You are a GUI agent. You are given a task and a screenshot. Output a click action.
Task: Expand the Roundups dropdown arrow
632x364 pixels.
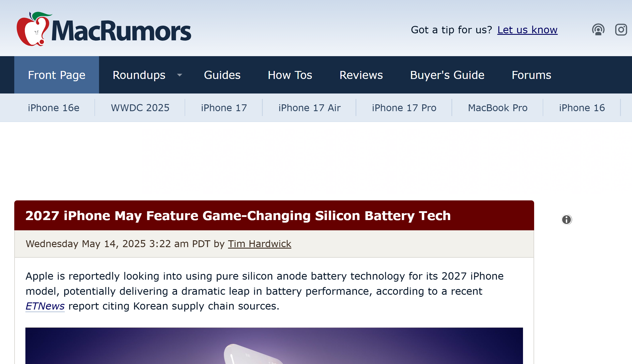(x=179, y=75)
